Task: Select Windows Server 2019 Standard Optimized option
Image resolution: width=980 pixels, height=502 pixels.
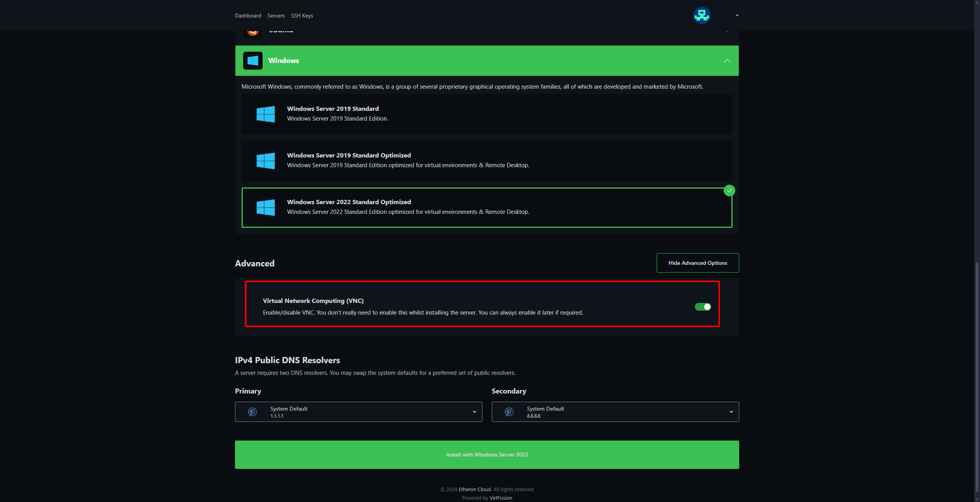Action: [x=486, y=161]
